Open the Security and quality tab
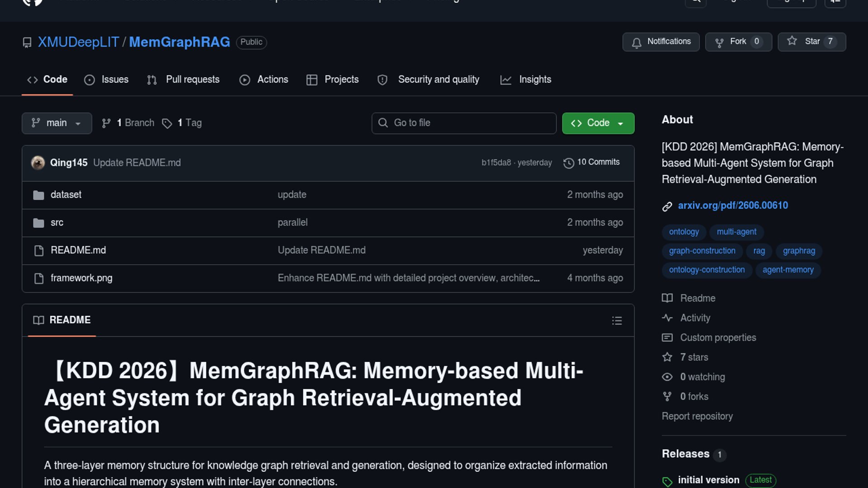The height and width of the screenshot is (488, 868). coord(428,80)
